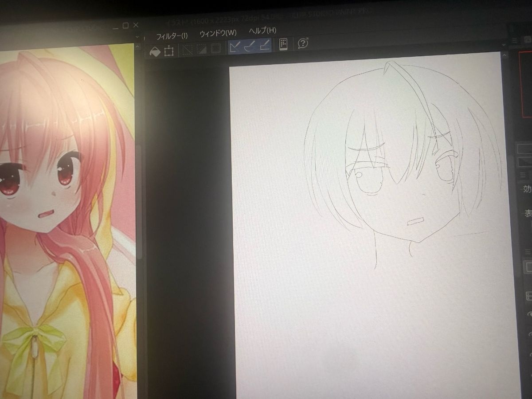Open the ヘルプ(H) menu
The width and height of the screenshot is (532, 399).
point(262,31)
